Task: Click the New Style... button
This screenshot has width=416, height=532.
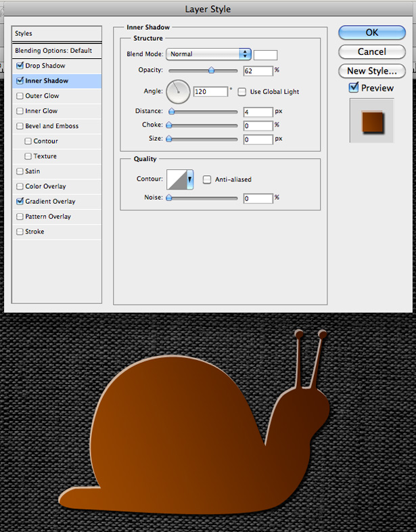Action: [x=372, y=71]
